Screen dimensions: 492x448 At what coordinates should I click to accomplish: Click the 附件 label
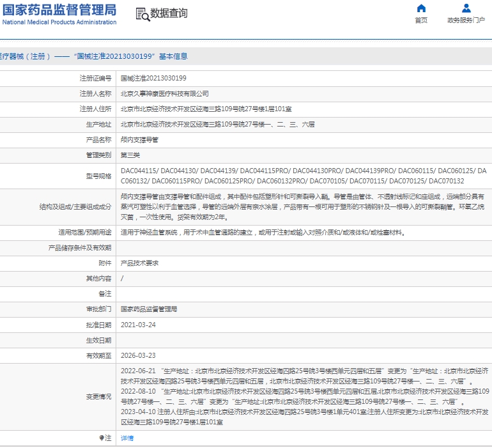pos(105,263)
